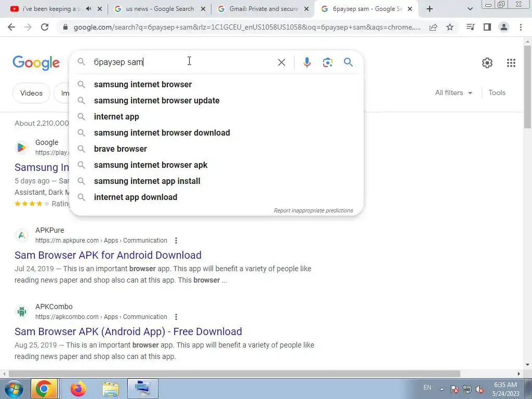This screenshot has height=399, width=532.
Task: Open the Chrome profile avatar
Action: (504, 27)
